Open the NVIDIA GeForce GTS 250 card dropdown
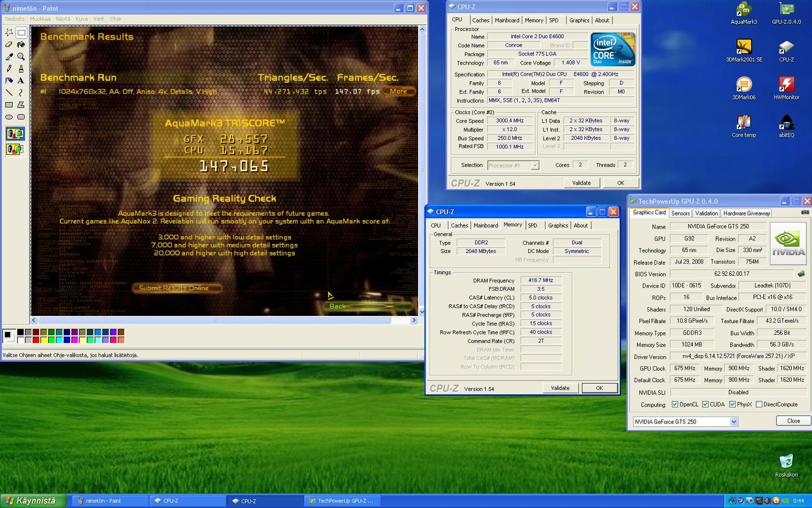812x508 pixels. point(685,422)
